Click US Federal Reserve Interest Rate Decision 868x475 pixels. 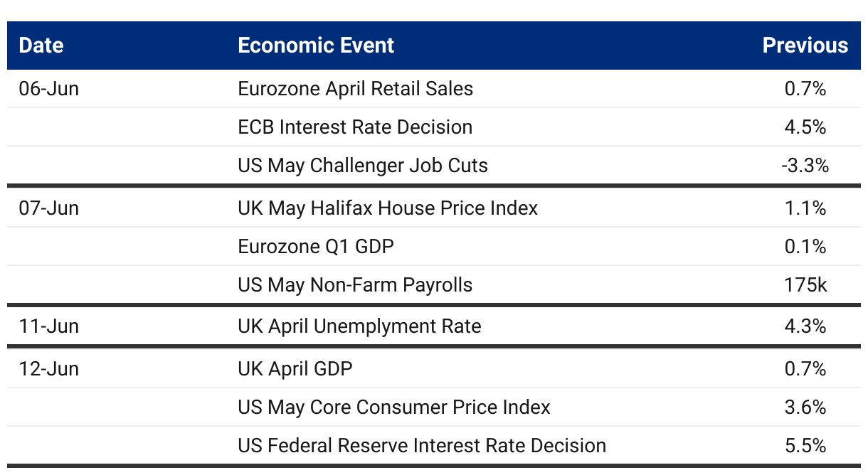423,446
